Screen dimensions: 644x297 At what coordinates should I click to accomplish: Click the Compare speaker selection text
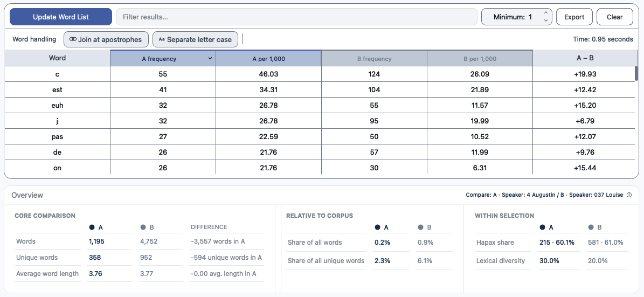pyautogui.click(x=544, y=195)
